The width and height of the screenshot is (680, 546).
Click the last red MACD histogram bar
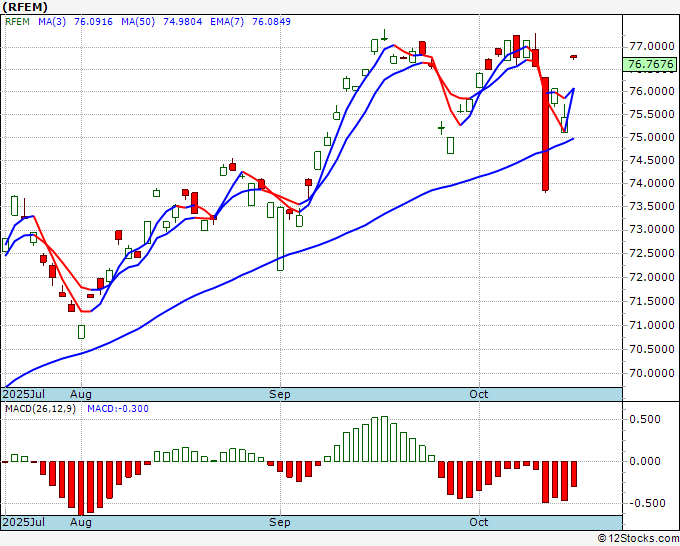[x=574, y=474]
